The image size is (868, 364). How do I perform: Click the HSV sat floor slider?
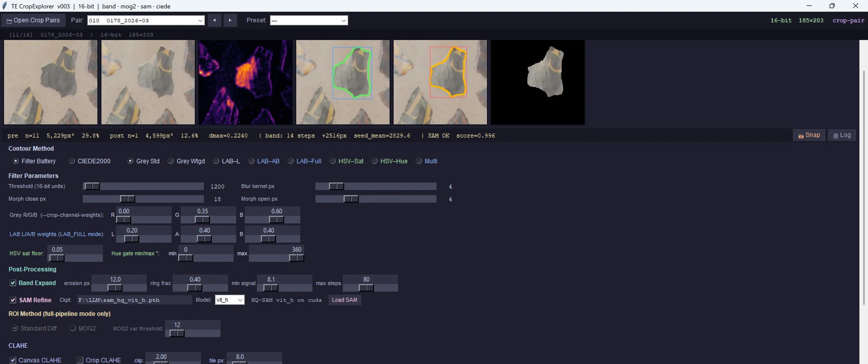coord(75,258)
